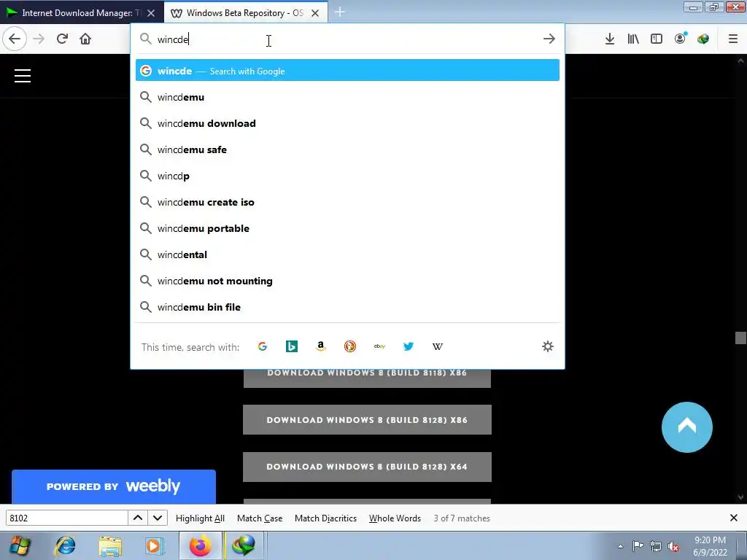Search this time with Google
This screenshot has width=747, height=560.
coord(263,346)
